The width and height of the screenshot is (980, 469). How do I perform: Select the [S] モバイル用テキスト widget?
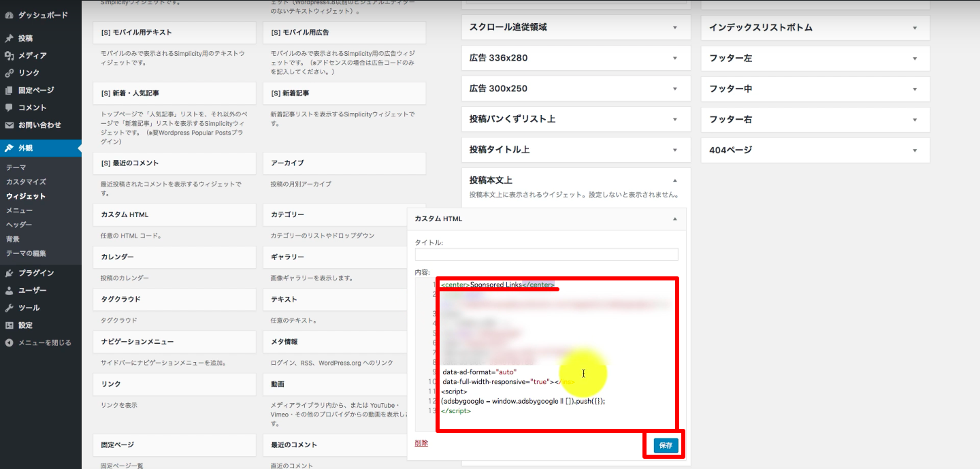click(174, 33)
